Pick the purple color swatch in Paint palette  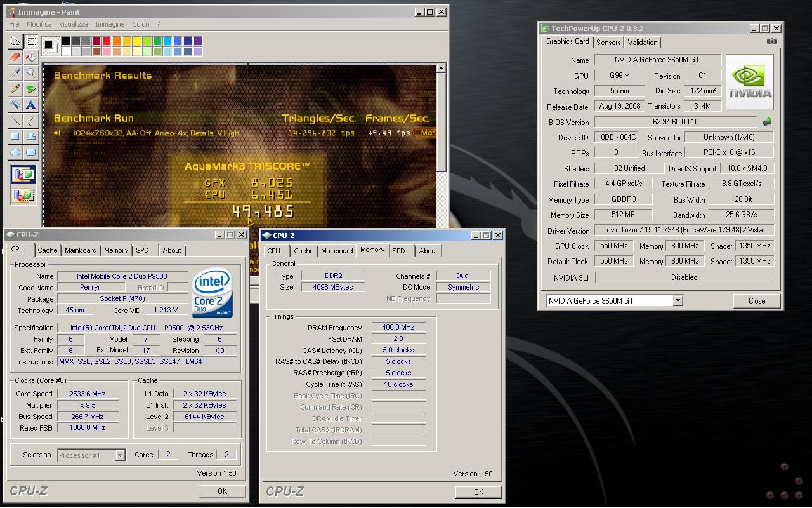click(198, 41)
